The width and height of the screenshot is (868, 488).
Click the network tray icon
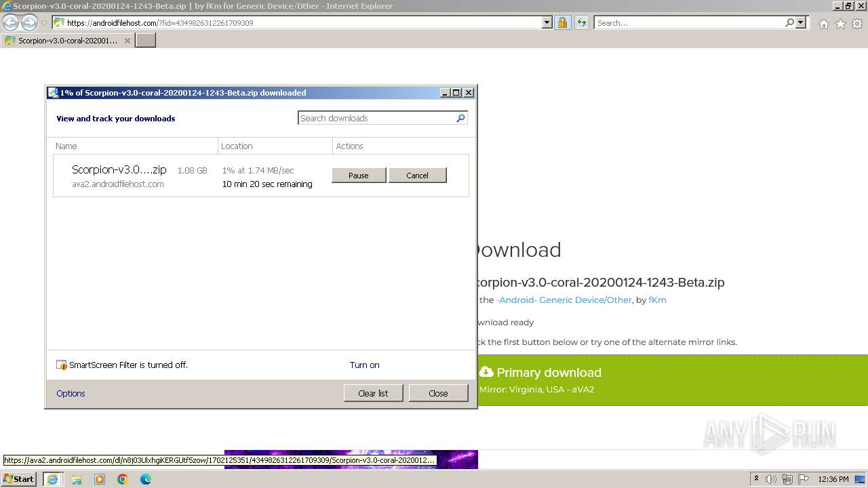point(787,479)
